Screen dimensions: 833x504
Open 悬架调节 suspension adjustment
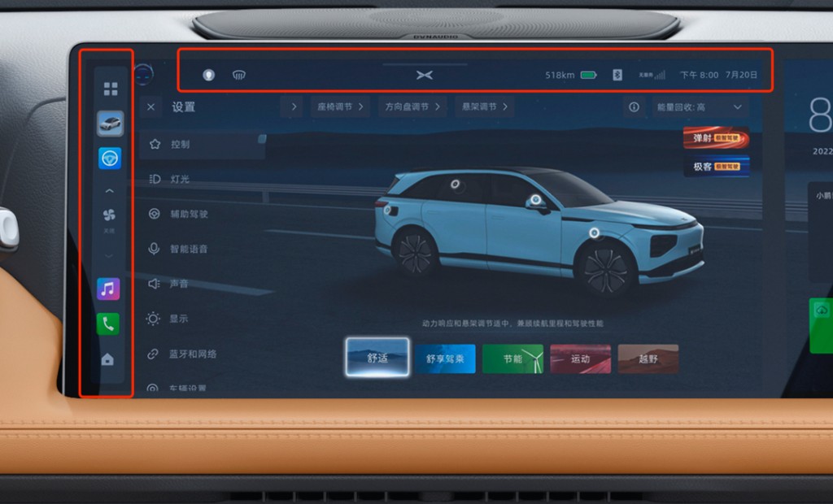pos(485,106)
